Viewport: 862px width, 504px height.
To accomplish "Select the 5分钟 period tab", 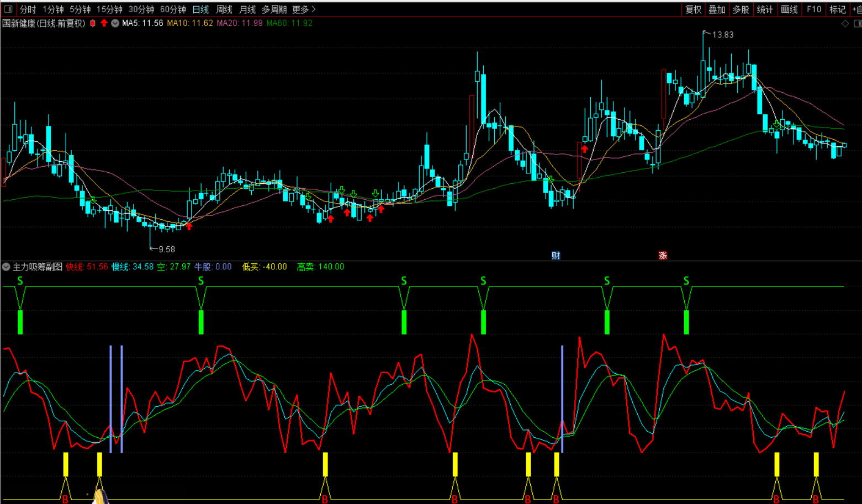I will click(80, 9).
